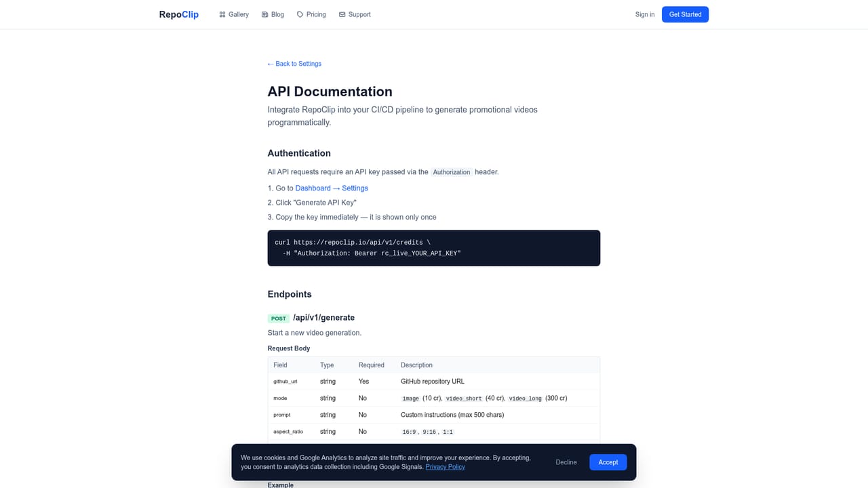Open the Gallery nav item
This screenshot has height=488, width=868.
(x=234, y=14)
